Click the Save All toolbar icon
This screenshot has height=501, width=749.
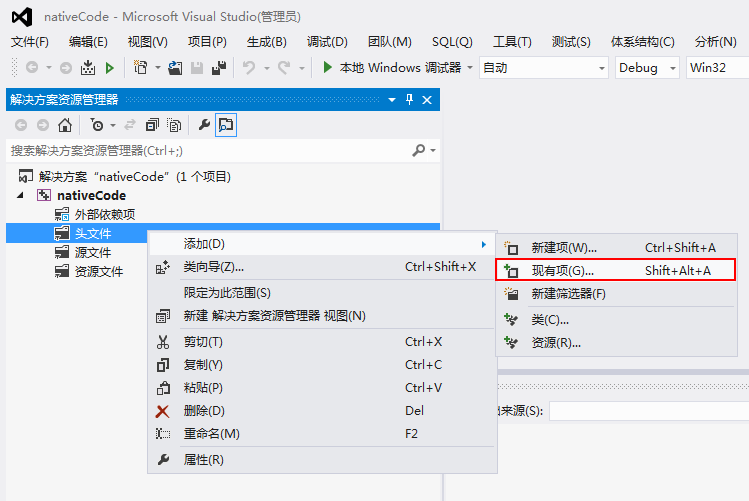tap(219, 68)
